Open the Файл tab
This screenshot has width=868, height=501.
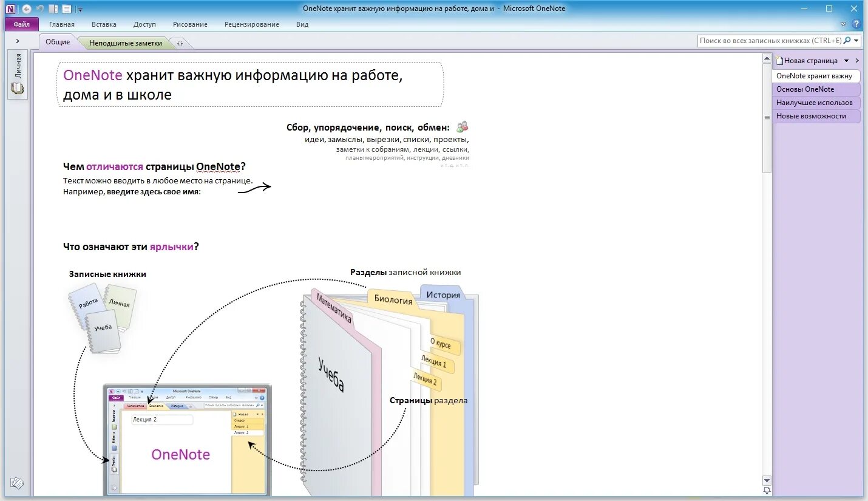point(22,24)
